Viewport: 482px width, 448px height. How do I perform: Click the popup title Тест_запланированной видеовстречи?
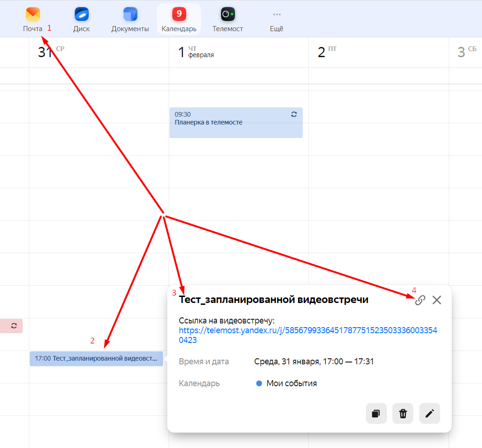point(274,300)
